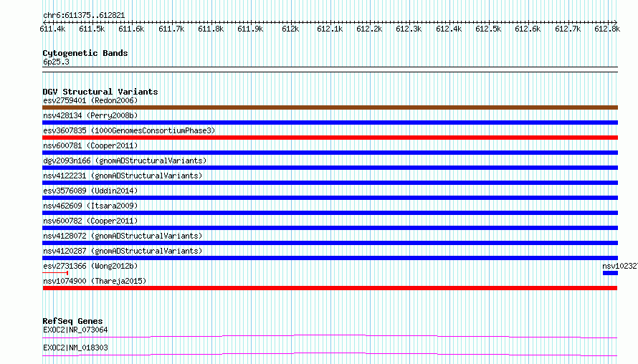The height and width of the screenshot is (364, 638).
Task: Click the 612.8k ruler tick label
Action: 607,29
